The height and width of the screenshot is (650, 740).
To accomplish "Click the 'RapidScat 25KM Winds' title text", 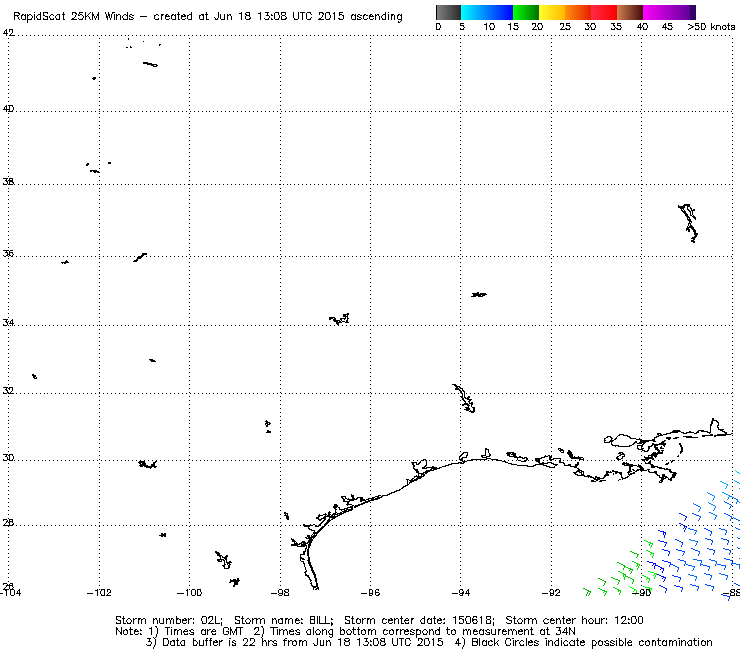I will 74,17.
